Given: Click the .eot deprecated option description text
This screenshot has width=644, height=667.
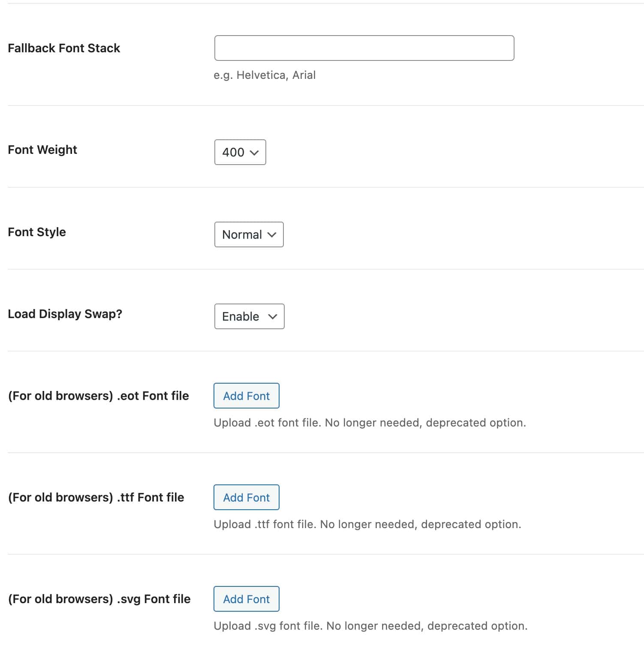Looking at the screenshot, I should click(370, 423).
